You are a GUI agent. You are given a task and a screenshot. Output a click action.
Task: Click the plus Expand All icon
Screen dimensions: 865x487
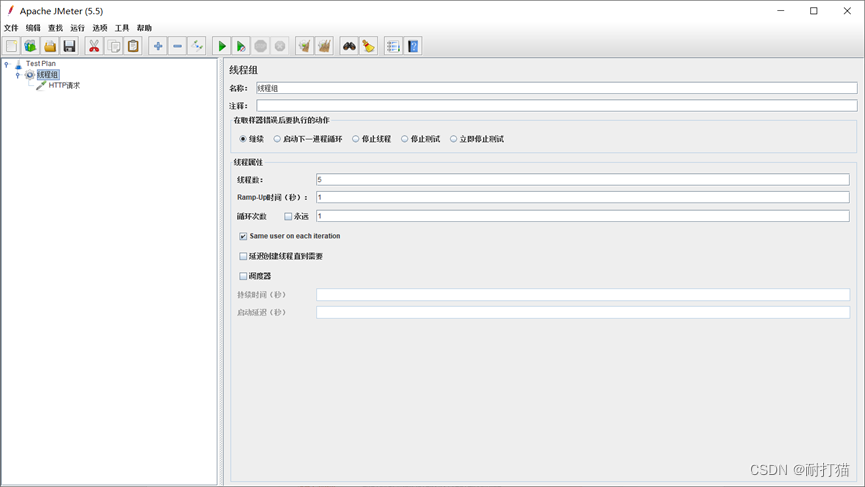(x=158, y=46)
